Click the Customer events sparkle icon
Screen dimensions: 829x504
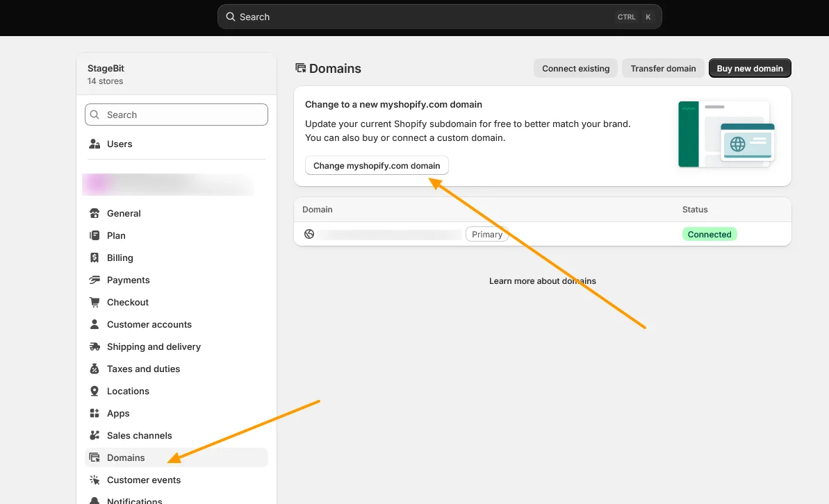click(95, 480)
